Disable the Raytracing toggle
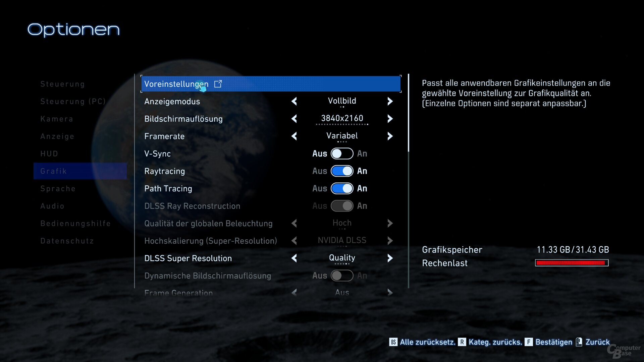 pyautogui.click(x=342, y=171)
